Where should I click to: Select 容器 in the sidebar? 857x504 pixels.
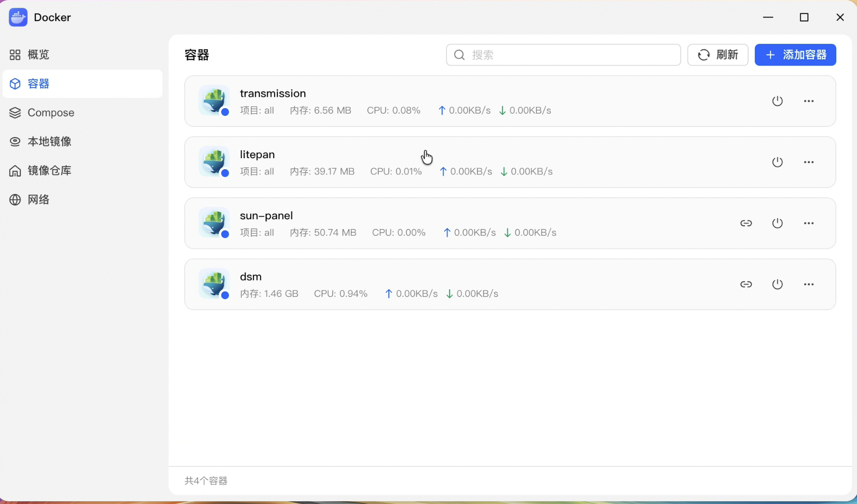click(x=82, y=84)
